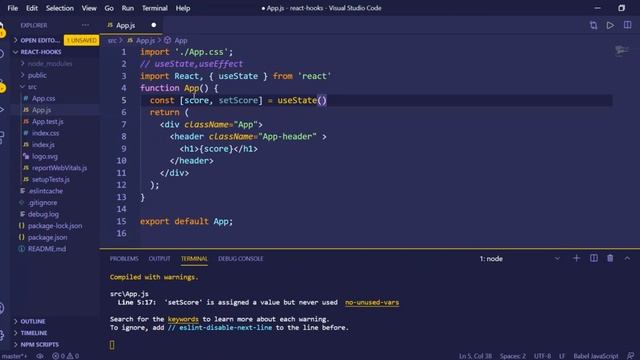Screen dimensions: 640x360
Task: Click UTF-8 encoding status item
Action: [542, 356]
